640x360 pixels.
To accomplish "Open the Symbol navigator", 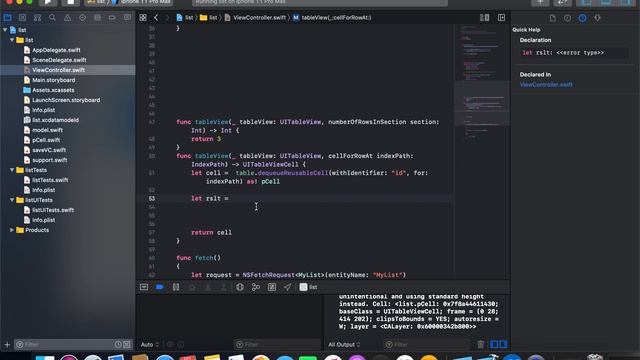I will pos(38,18).
